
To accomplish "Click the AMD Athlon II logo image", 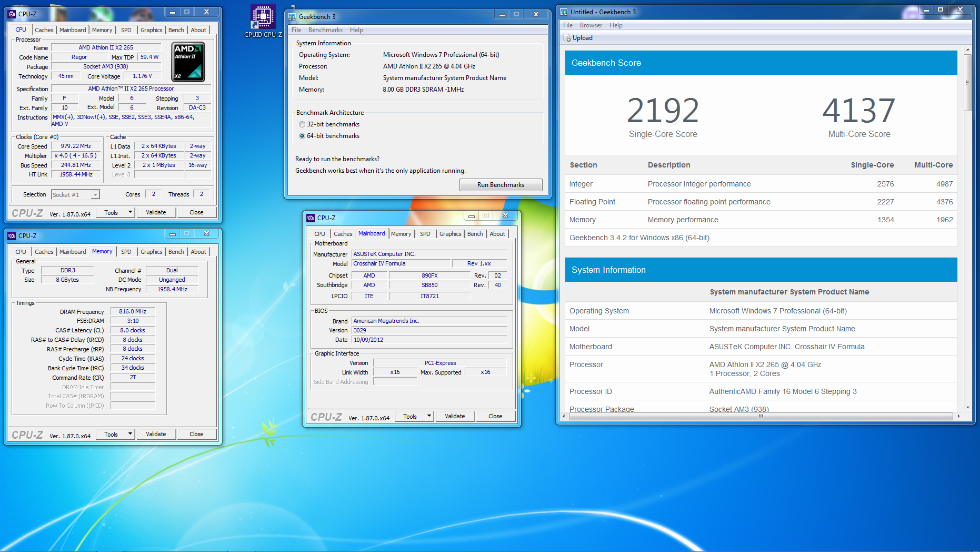I will [x=188, y=62].
